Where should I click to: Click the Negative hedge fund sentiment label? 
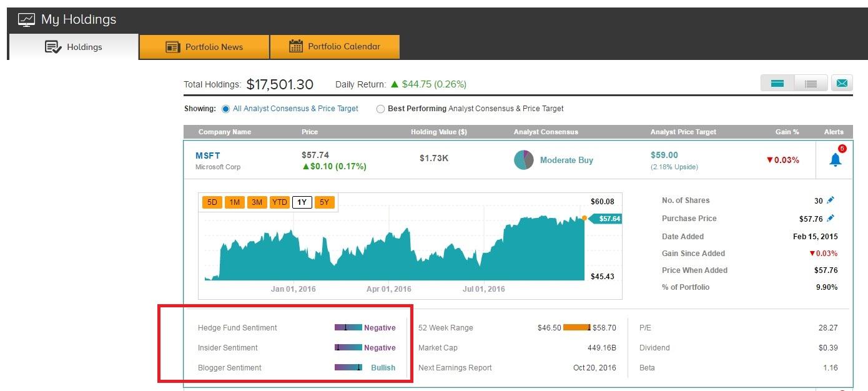pos(380,327)
